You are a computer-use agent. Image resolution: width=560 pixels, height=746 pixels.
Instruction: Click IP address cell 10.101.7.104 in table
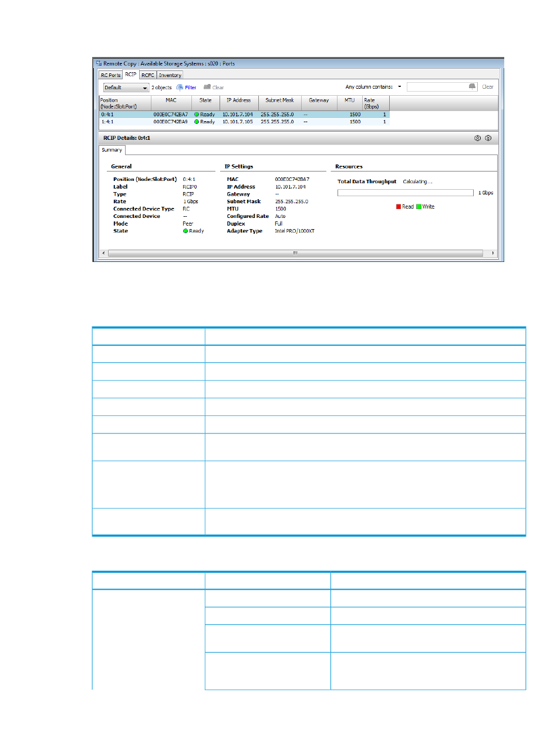click(238, 115)
